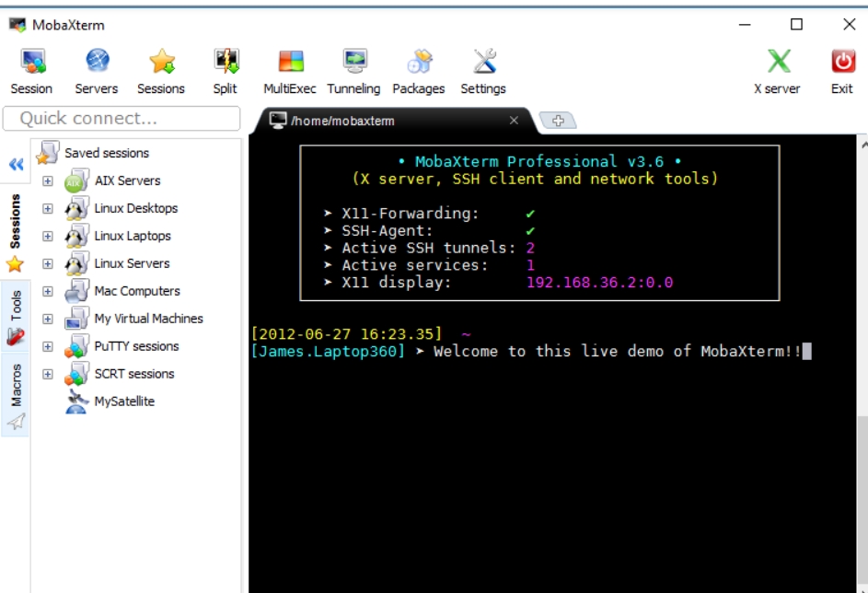Switch to the Macros side tab
Viewport: 868px width, 593px height.
coord(15,396)
